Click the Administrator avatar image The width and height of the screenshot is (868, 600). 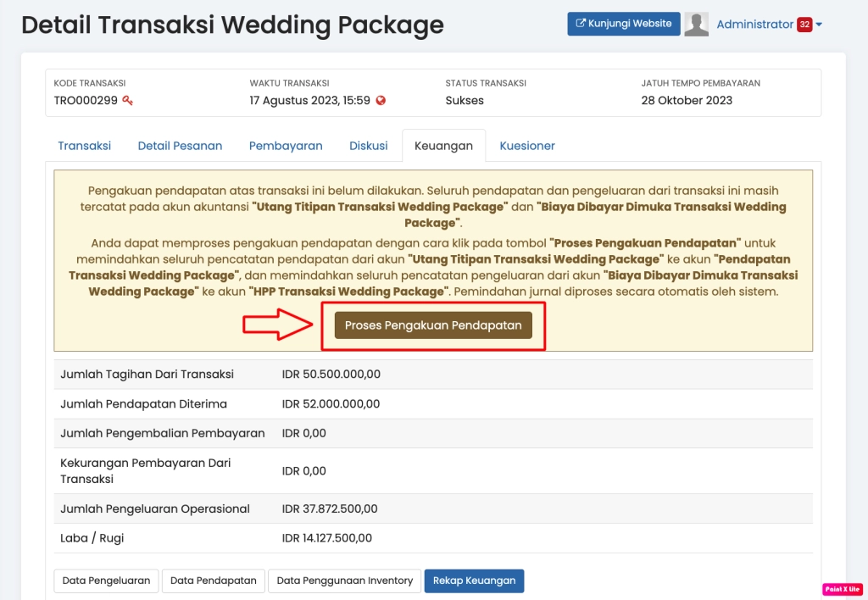click(696, 25)
